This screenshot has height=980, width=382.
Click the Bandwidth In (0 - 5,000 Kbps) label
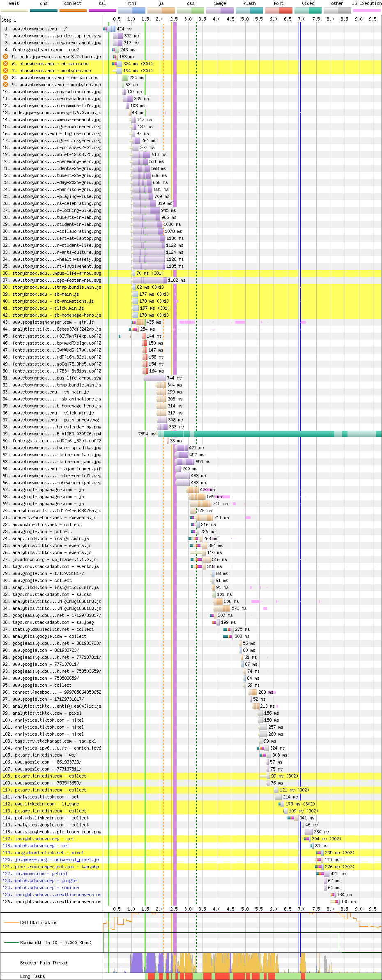tap(56, 943)
